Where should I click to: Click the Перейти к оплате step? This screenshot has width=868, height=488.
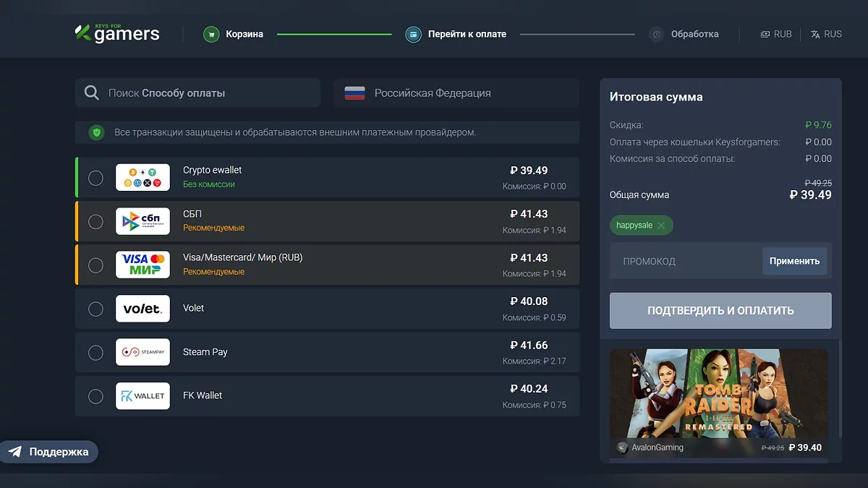click(x=467, y=34)
